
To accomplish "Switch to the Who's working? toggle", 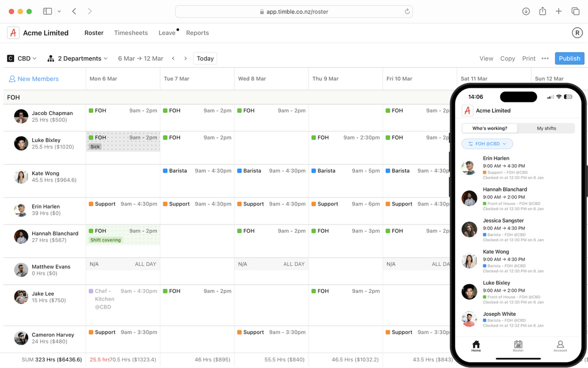I will pyautogui.click(x=489, y=128).
